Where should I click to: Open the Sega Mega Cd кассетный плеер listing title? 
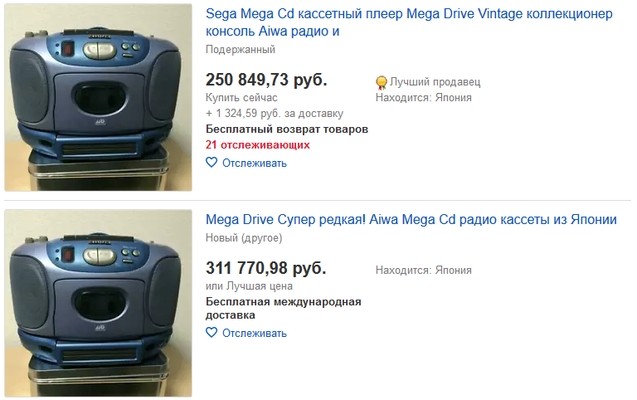pyautogui.click(x=409, y=22)
